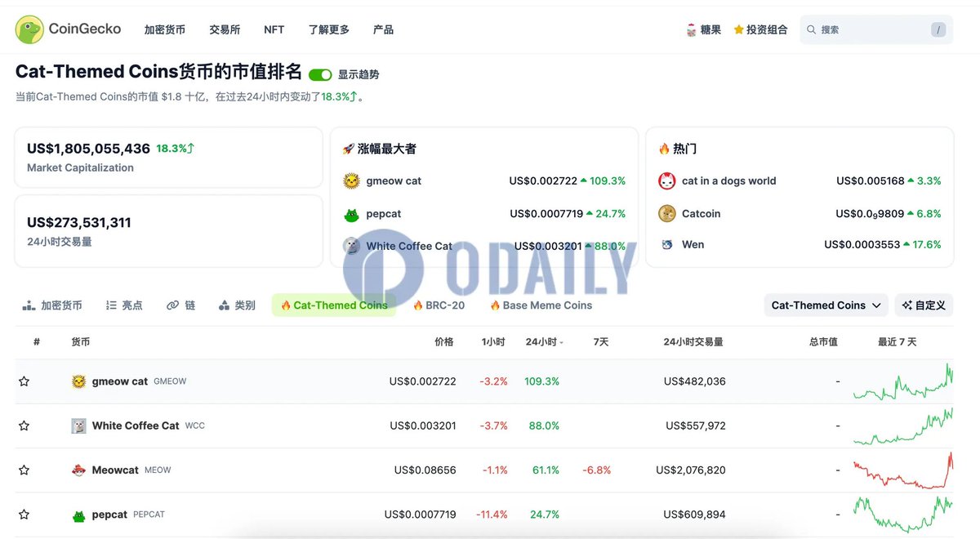Click the CoinGecko gecko logo
The image size is (980, 539).
29,29
